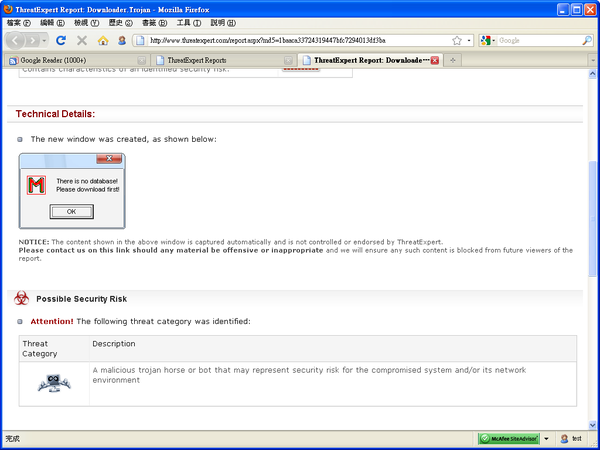This screenshot has height=450, width=600.
Task: Open the 檢視 (View) menu
Action: [x=86, y=23]
